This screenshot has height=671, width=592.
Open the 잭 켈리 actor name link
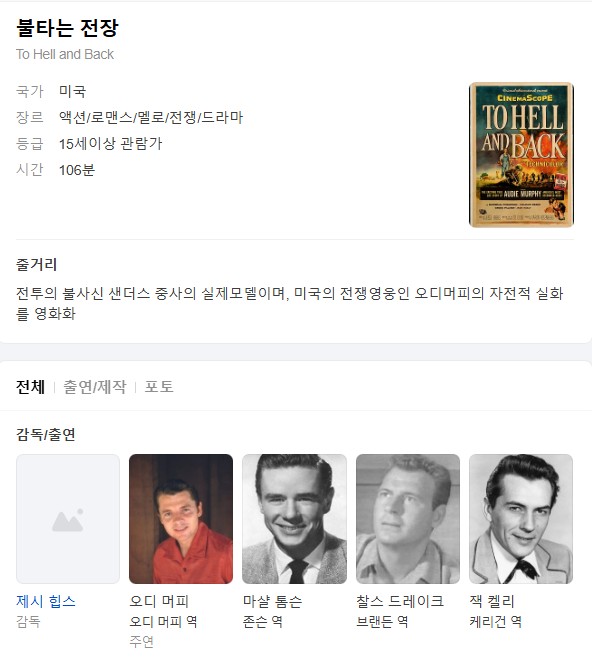pos(492,601)
